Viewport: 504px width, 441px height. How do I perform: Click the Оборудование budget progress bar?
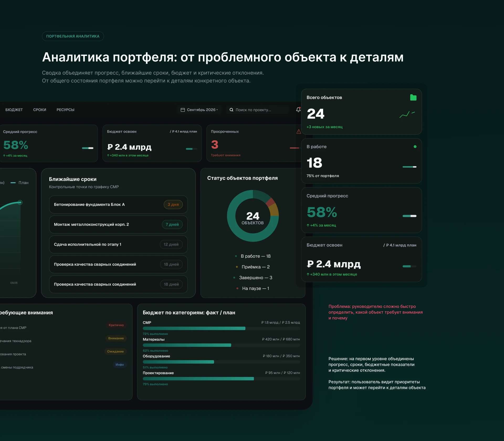point(221,362)
